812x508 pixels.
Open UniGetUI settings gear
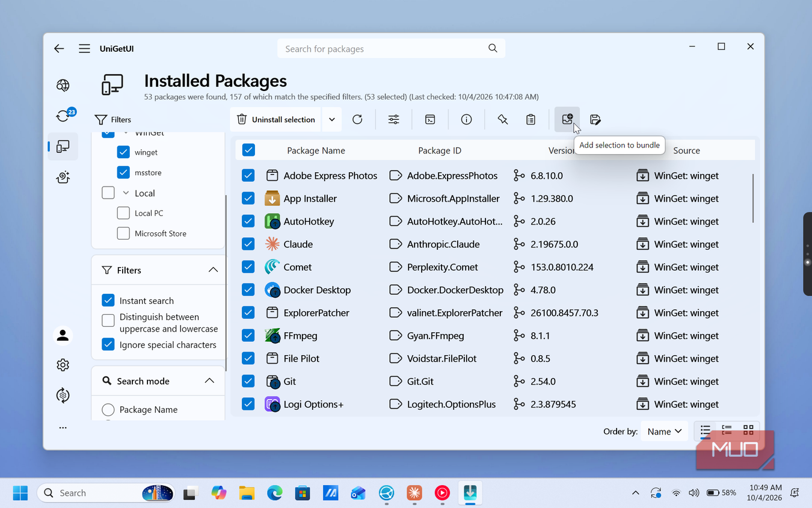click(63, 365)
